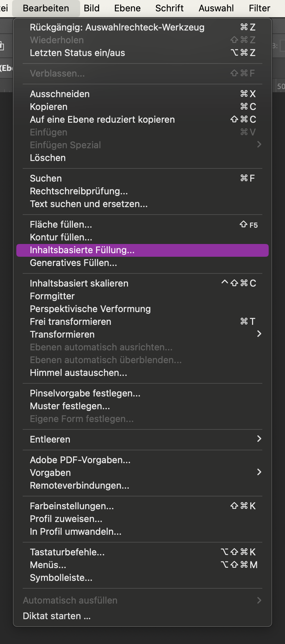The image size is (285, 644).
Task: Open the Fläche füllen… dialog
Action: pyautogui.click(x=61, y=224)
